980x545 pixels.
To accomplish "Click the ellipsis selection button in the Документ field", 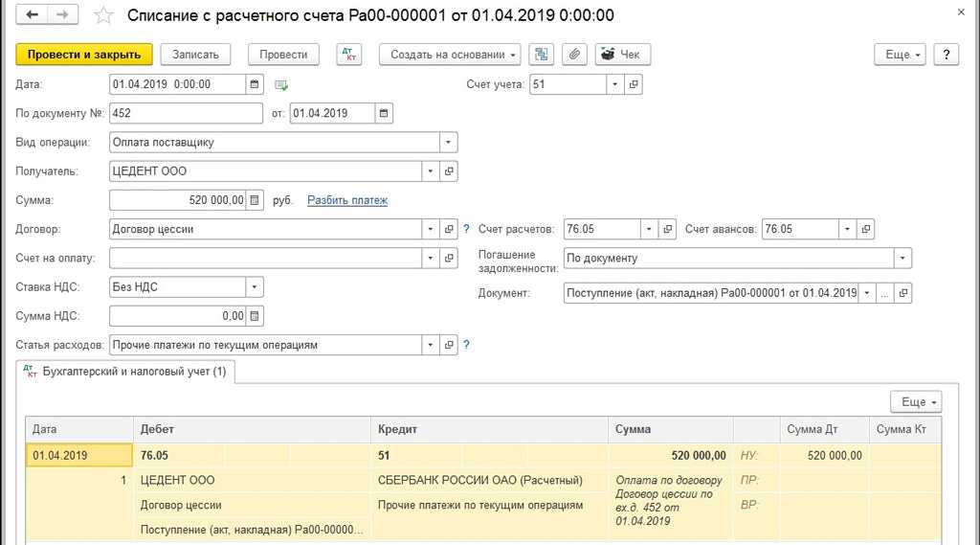I will coord(884,293).
